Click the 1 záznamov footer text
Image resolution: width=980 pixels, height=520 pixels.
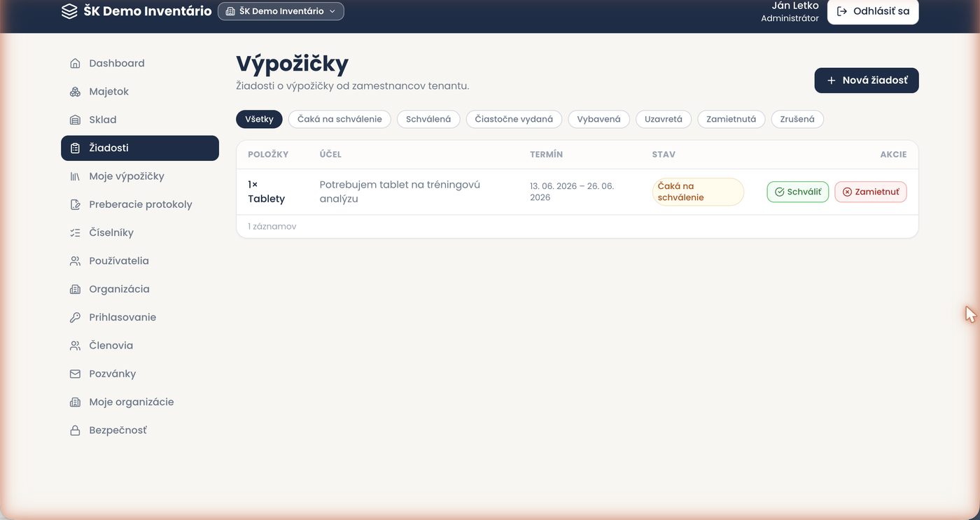tap(272, 227)
